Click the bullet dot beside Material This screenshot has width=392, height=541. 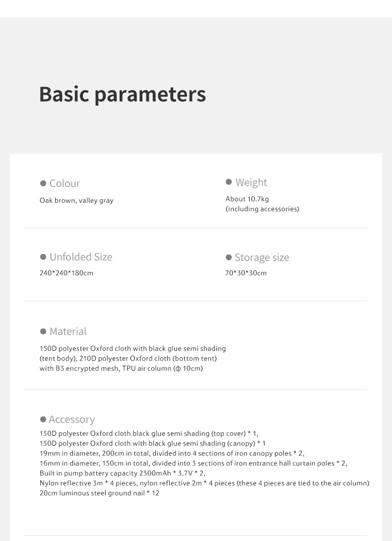coord(43,331)
